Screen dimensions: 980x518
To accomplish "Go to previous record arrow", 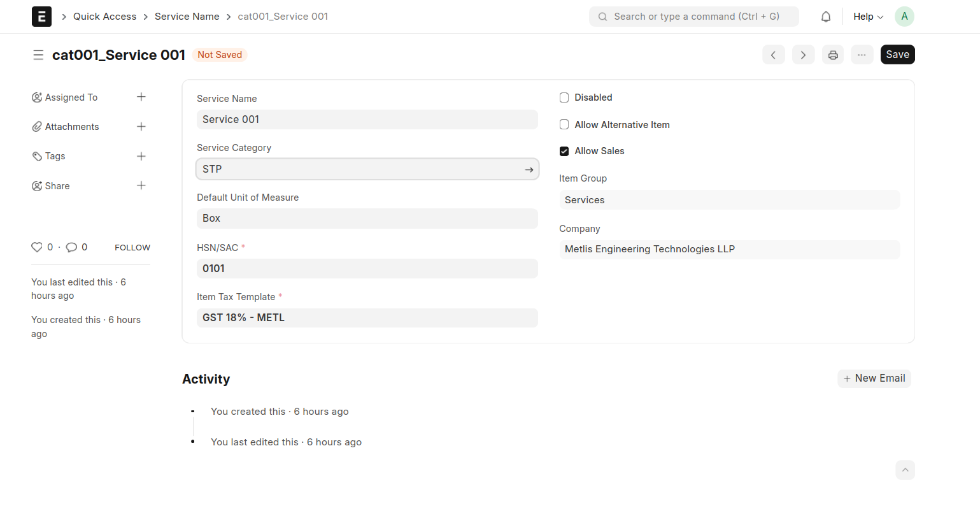I will pos(773,55).
